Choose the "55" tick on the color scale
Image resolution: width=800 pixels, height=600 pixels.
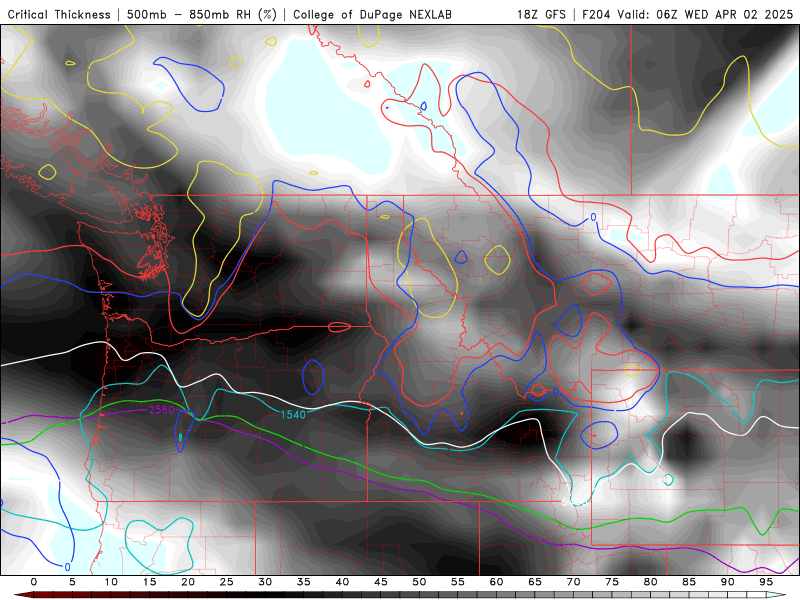pyautogui.click(x=458, y=582)
